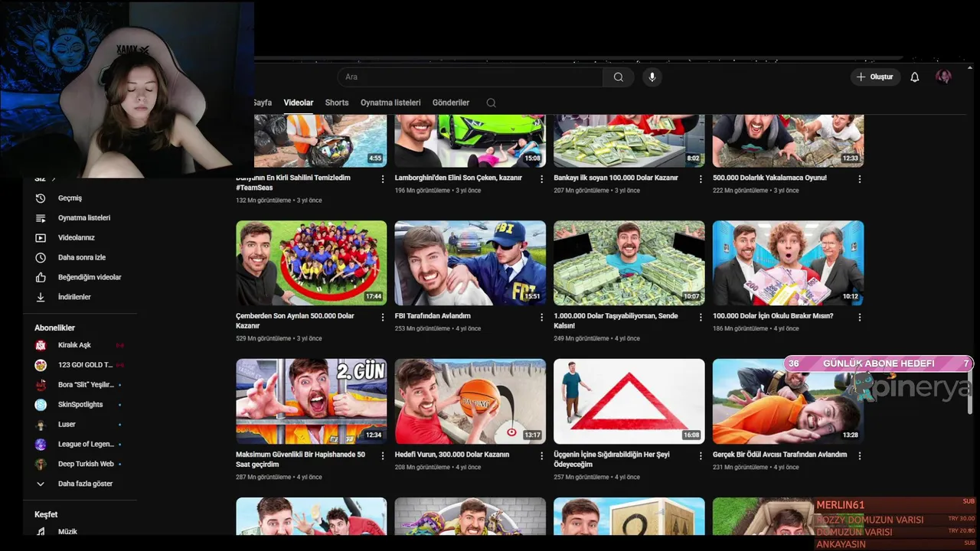This screenshot has height=551, width=980.
Task: Play the money pile thumbnail (10:07)
Action: [x=629, y=262]
